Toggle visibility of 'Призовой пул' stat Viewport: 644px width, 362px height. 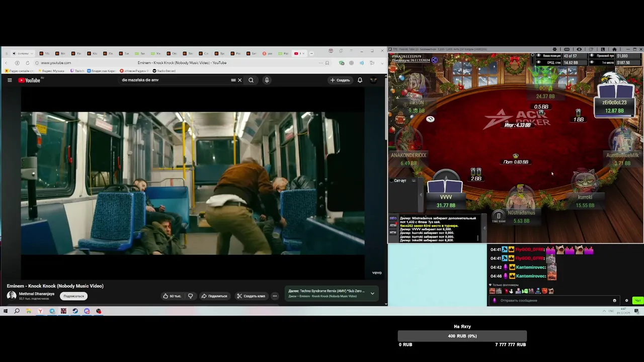[x=592, y=56]
